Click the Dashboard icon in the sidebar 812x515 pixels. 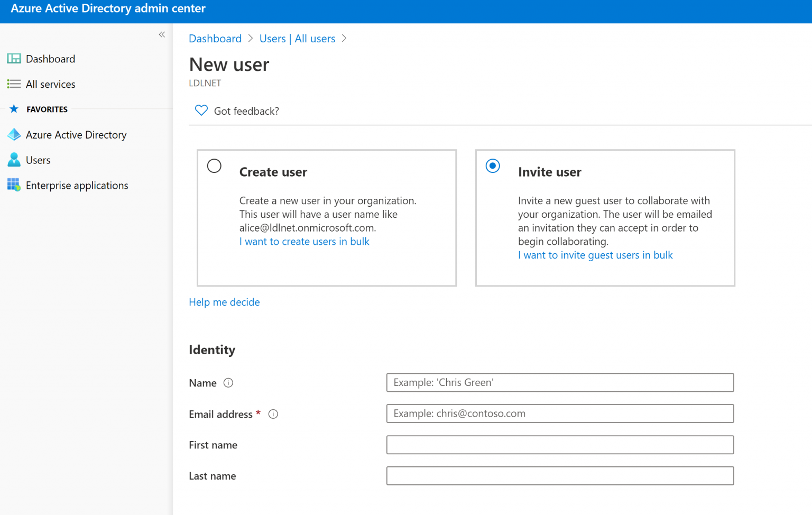[14, 59]
